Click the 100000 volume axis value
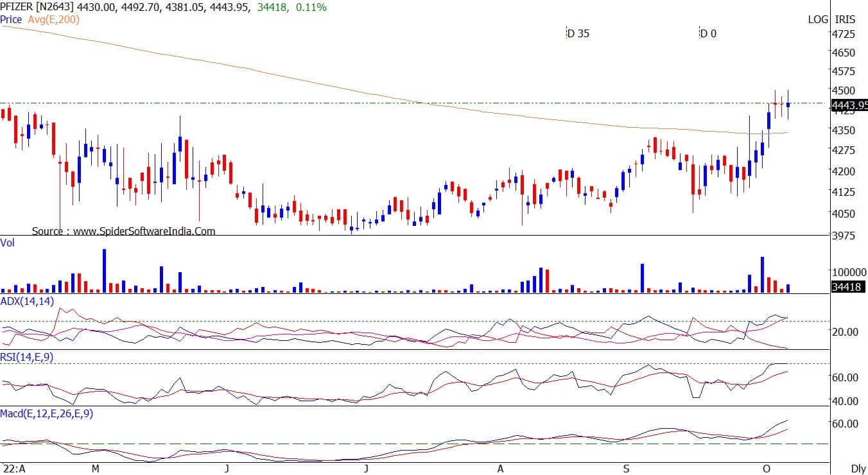Image resolution: width=868 pixels, height=475 pixels. [848, 272]
